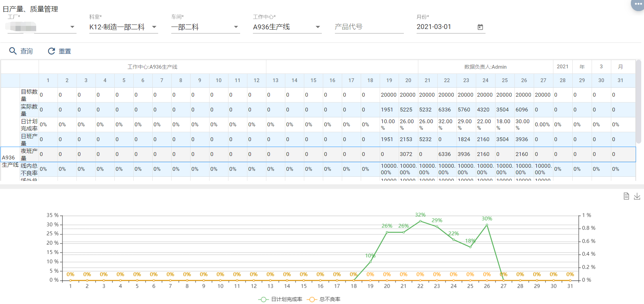Select the 32% peak point on the chart
Image resolution: width=644 pixels, height=304 pixels.
point(420,221)
